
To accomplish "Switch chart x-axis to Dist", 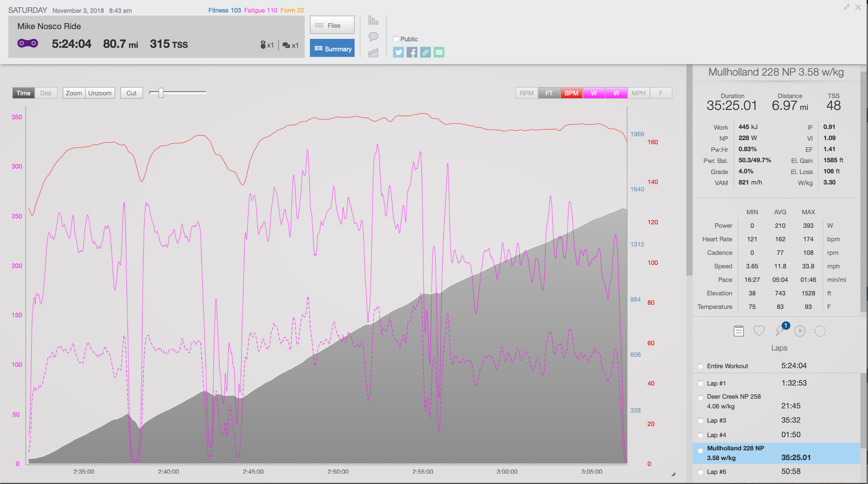I will [x=46, y=93].
